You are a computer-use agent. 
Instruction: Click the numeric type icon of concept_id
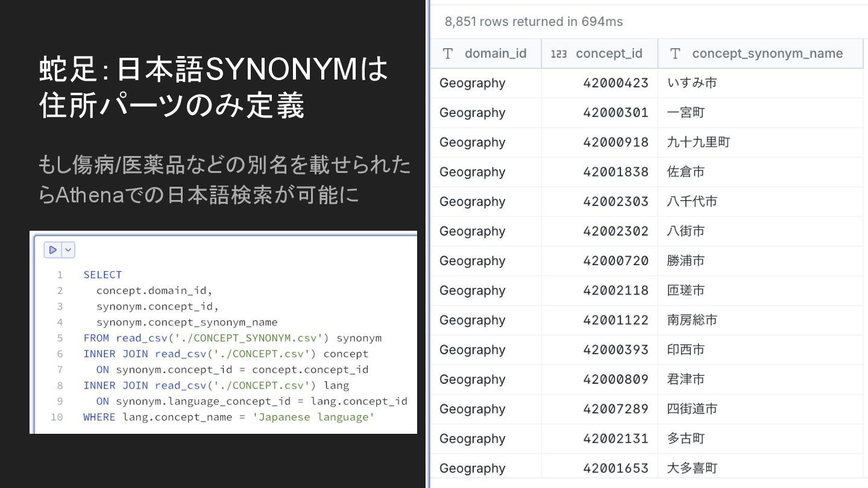559,54
